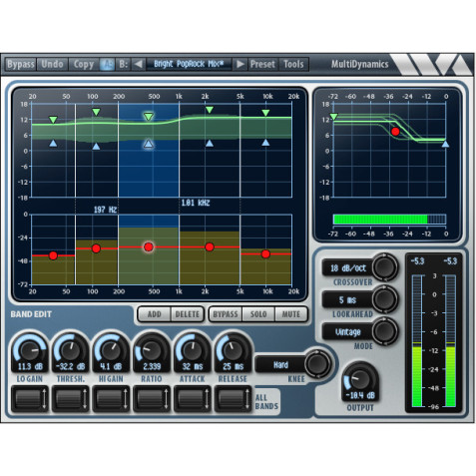Click the fourth band's green lo-gain triangle
The image size is (476, 476).
tap(210, 110)
